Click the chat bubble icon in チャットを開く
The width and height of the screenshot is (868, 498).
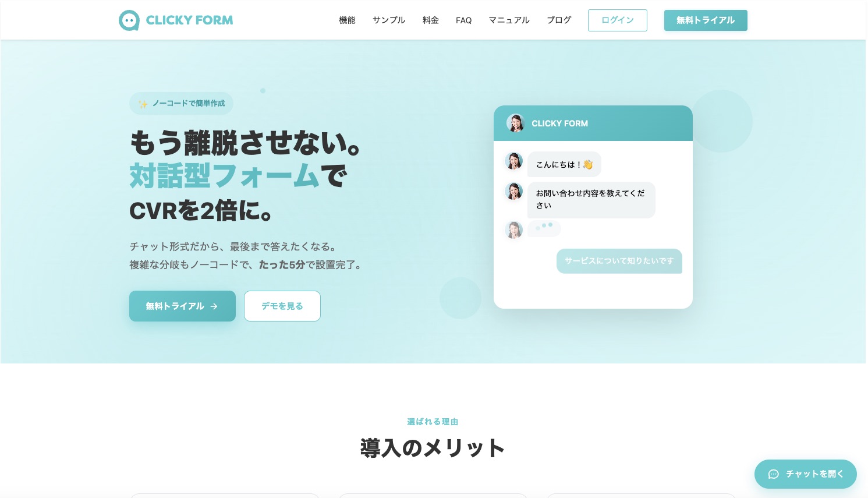(x=774, y=474)
